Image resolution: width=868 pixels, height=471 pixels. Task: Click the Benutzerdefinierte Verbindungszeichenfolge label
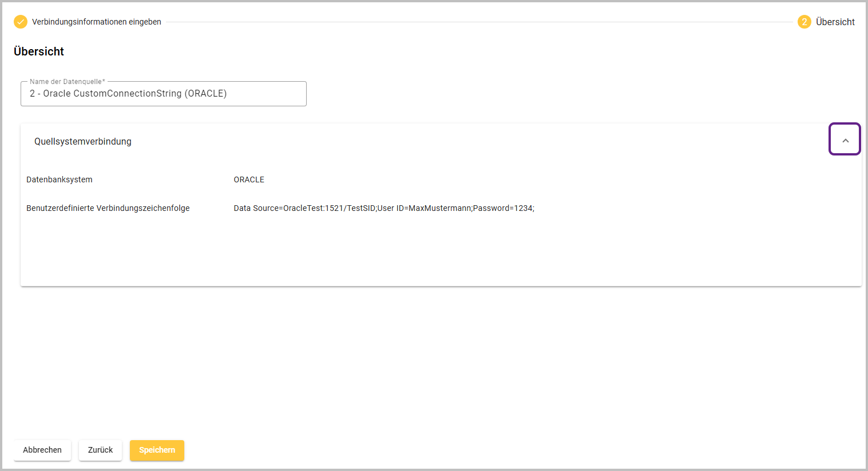click(108, 208)
